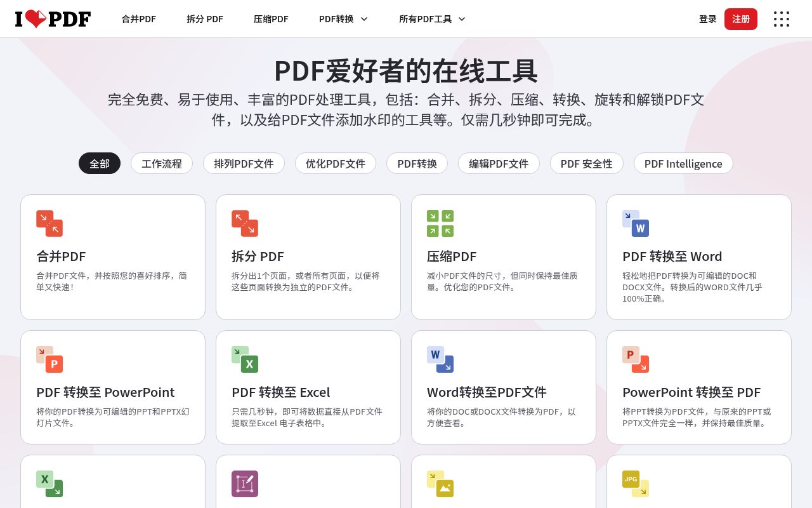The width and height of the screenshot is (812, 508).
Task: Open 压缩PDF in the top navigation
Action: (x=271, y=19)
